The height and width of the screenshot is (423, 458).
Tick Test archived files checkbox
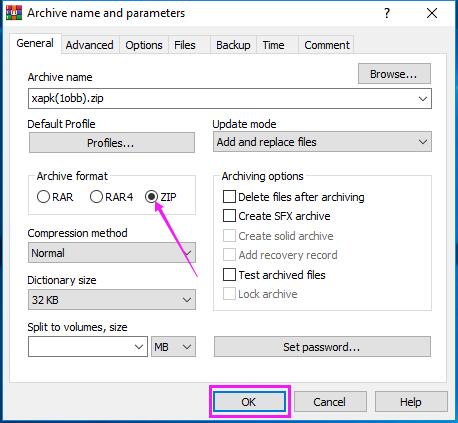(x=229, y=275)
